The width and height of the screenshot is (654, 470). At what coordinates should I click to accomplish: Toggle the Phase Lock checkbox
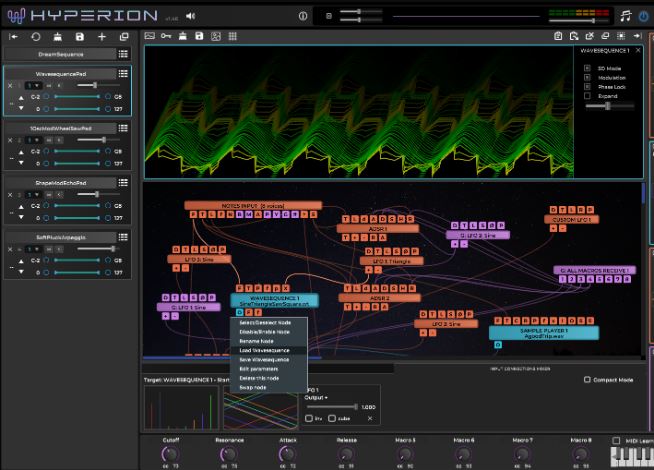[587, 87]
